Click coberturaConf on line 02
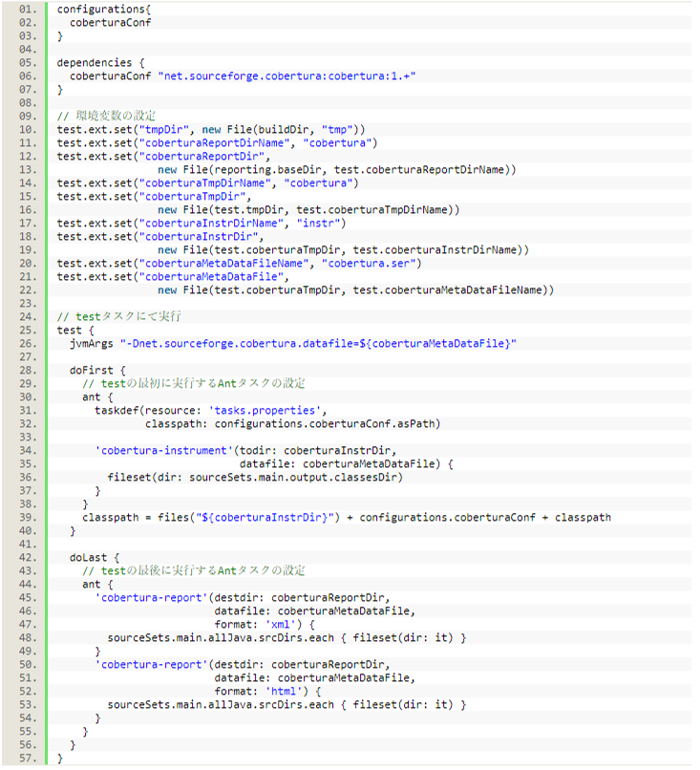 click(111, 23)
